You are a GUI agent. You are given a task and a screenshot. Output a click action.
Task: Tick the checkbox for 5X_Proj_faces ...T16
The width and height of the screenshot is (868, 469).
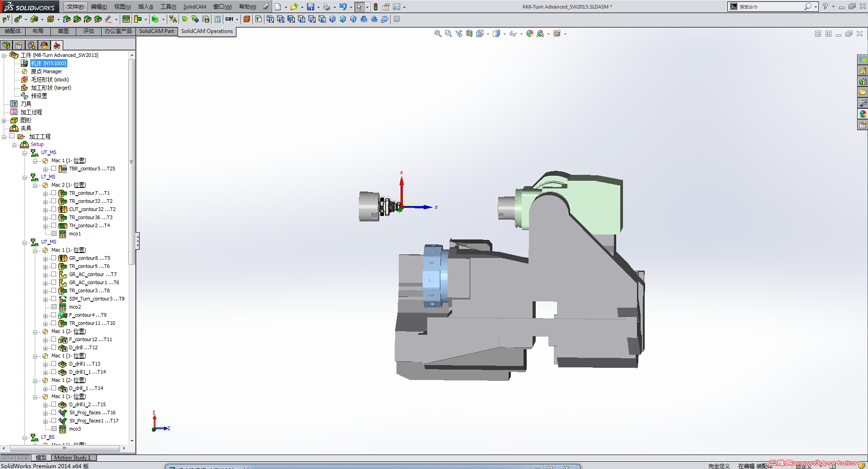(53, 413)
